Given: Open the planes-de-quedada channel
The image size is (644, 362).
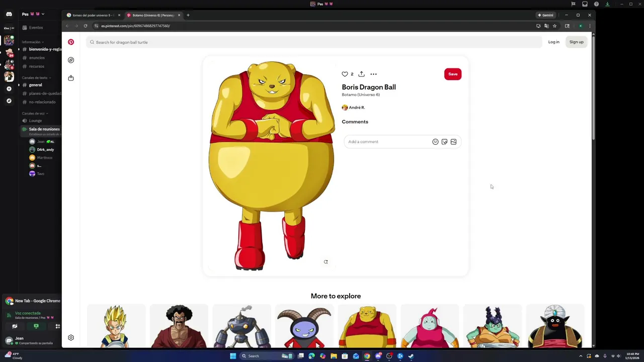Looking at the screenshot, I should (41, 94).
